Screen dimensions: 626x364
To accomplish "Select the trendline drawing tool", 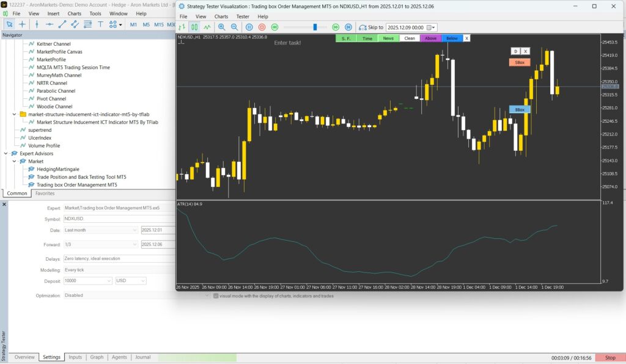I will click(62, 24).
